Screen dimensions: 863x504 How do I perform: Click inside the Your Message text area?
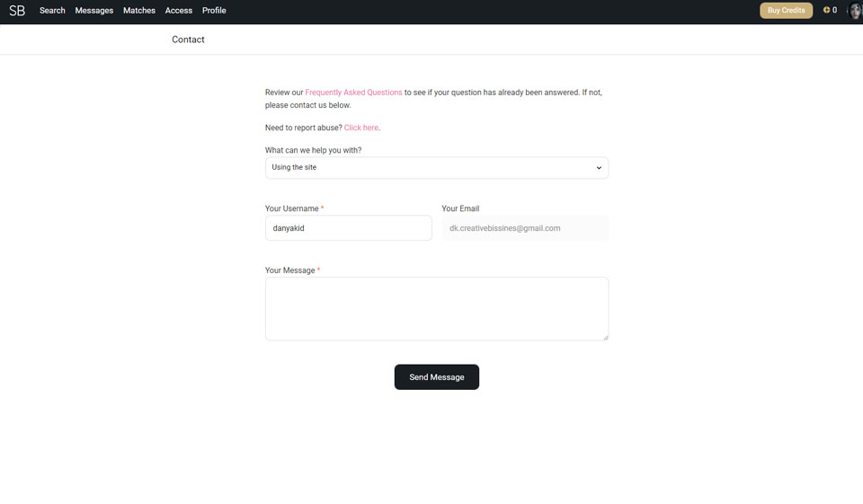[x=436, y=308]
